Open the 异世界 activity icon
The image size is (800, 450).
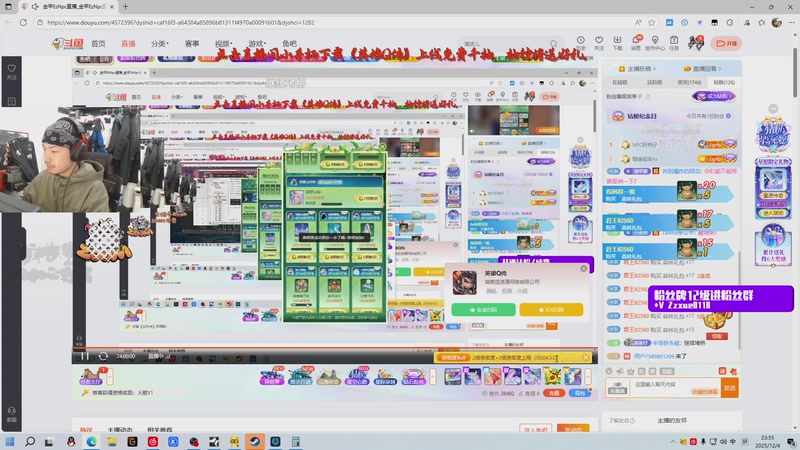point(272,377)
